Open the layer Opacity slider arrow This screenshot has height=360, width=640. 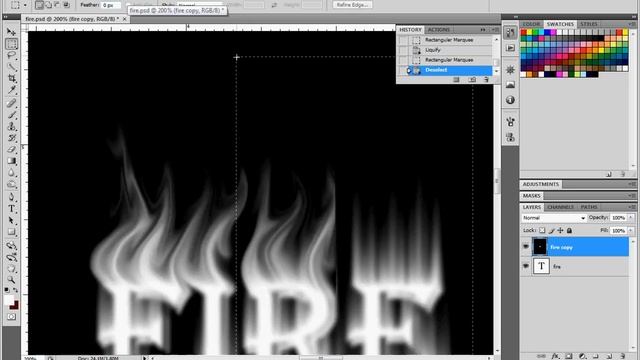click(x=631, y=218)
